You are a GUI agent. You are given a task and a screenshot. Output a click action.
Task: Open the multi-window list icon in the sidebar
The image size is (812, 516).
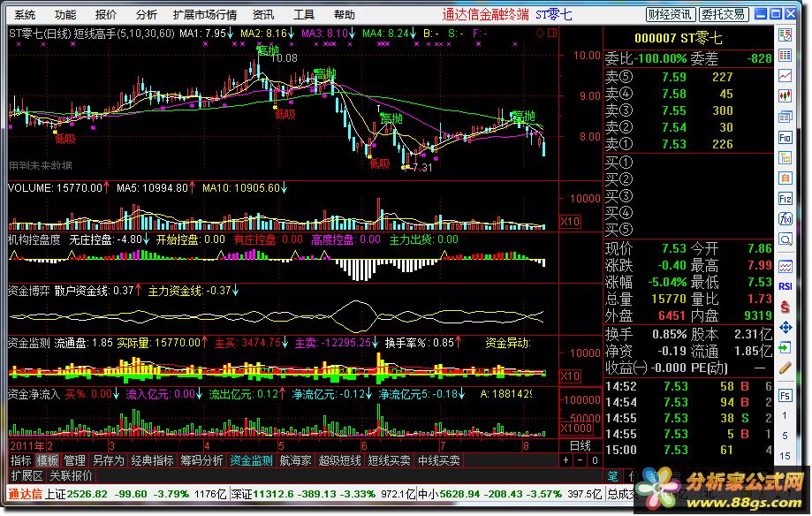click(785, 118)
